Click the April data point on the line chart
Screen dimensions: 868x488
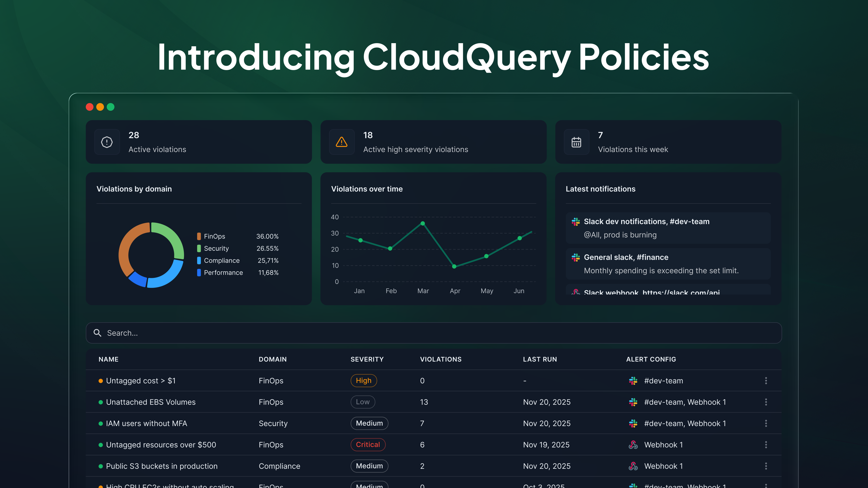point(454,266)
